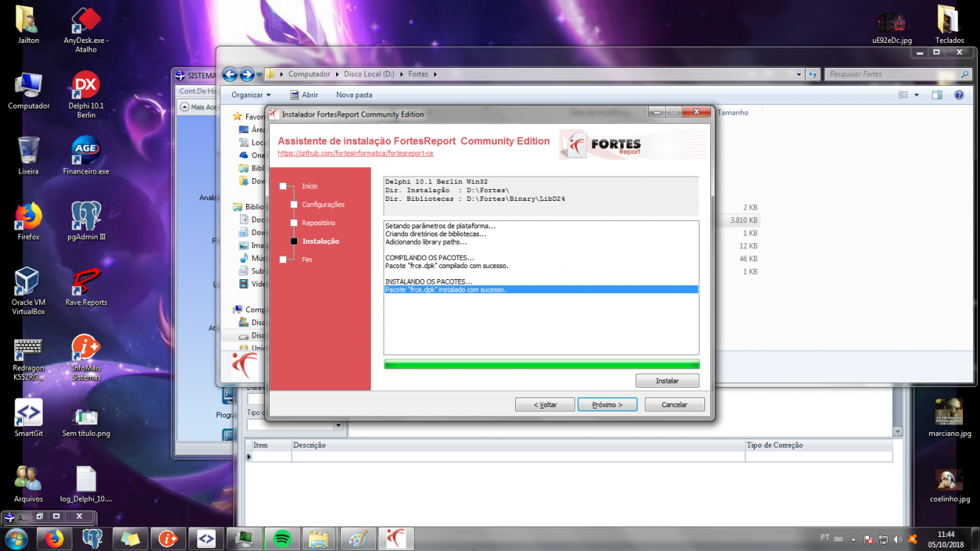Open the view options dropdown arrow
980x551 pixels.
916,95
